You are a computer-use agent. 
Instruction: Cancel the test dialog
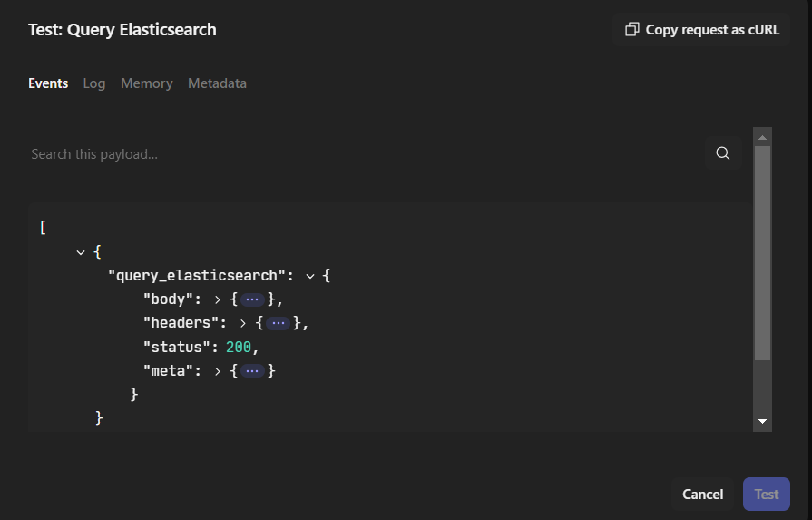[x=702, y=495]
